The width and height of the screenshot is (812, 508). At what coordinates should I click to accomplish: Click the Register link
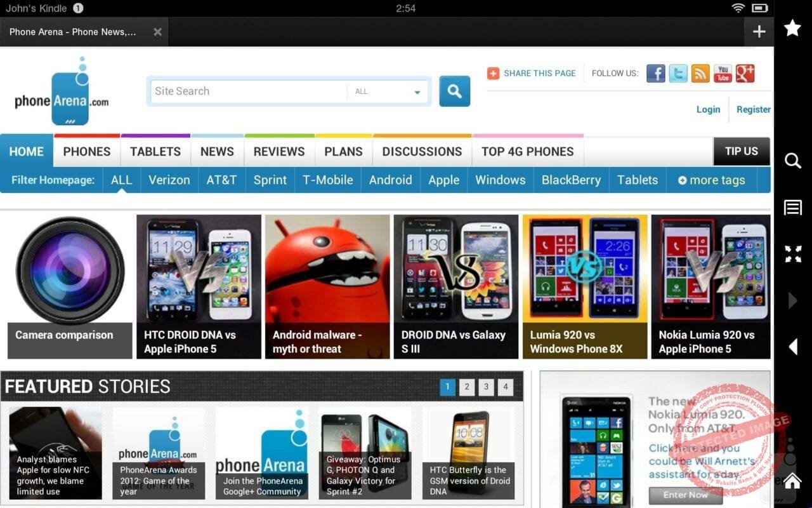click(x=754, y=109)
